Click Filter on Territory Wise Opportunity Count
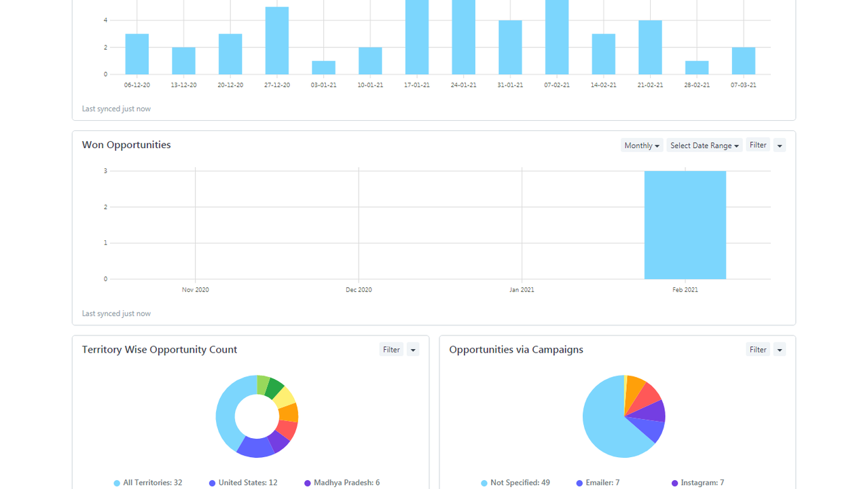Image resolution: width=868 pixels, height=489 pixels. pos(391,350)
